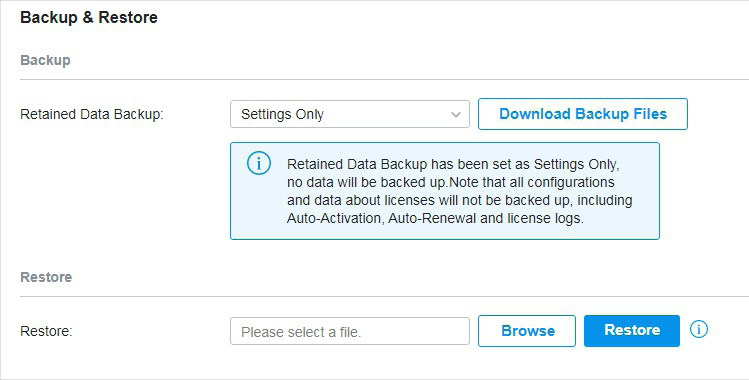Browse for a restore file

[x=527, y=331]
